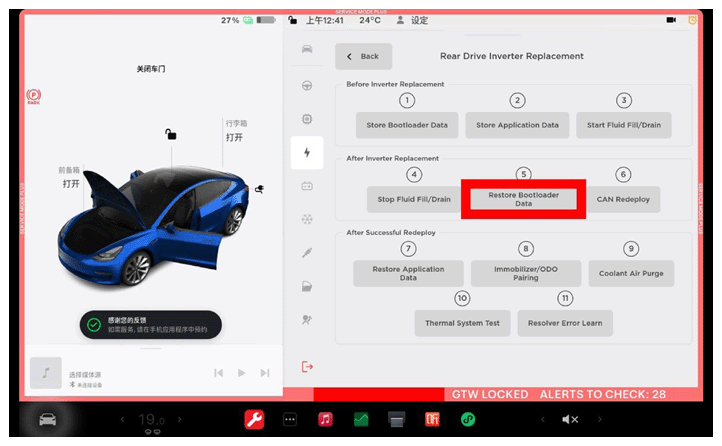Tap the 27% battery indicator
The height and width of the screenshot is (446, 722).
[248, 20]
